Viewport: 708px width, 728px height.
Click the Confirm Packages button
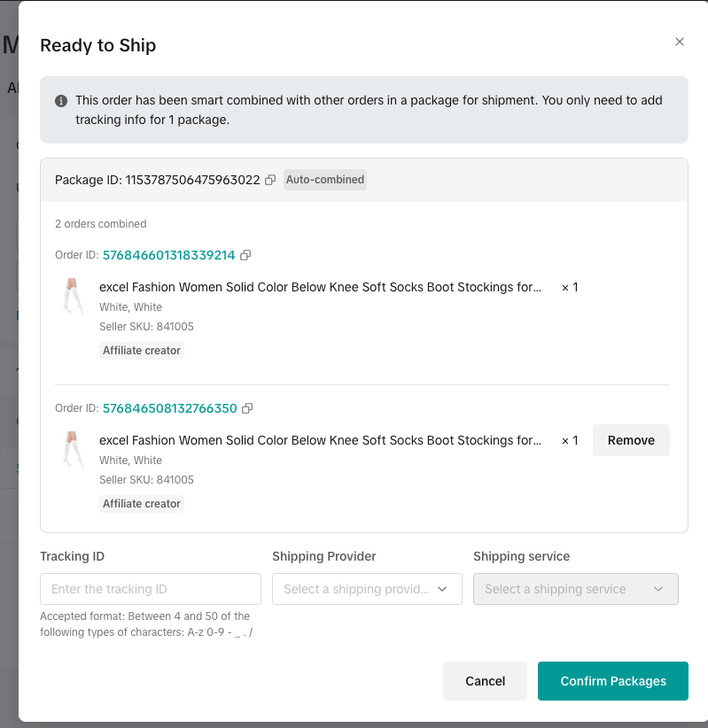coord(612,681)
